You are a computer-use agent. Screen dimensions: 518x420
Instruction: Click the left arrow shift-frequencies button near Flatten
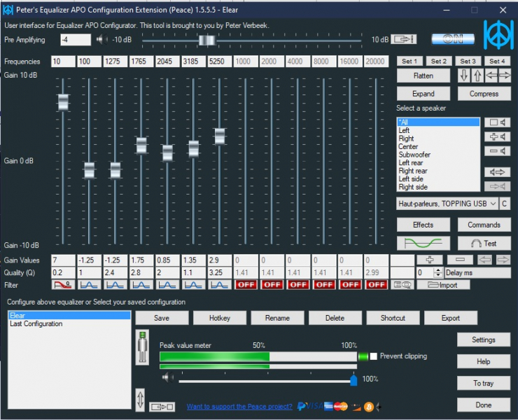click(x=491, y=76)
